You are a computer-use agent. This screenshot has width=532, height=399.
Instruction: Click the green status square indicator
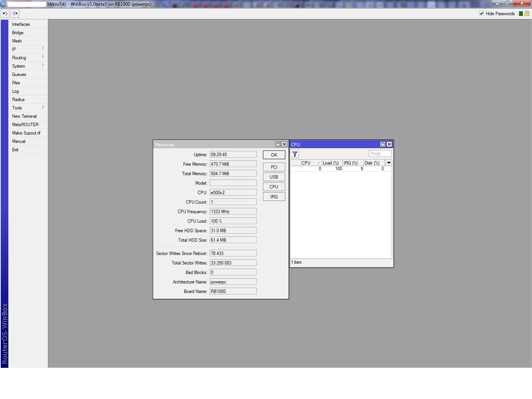point(521,14)
